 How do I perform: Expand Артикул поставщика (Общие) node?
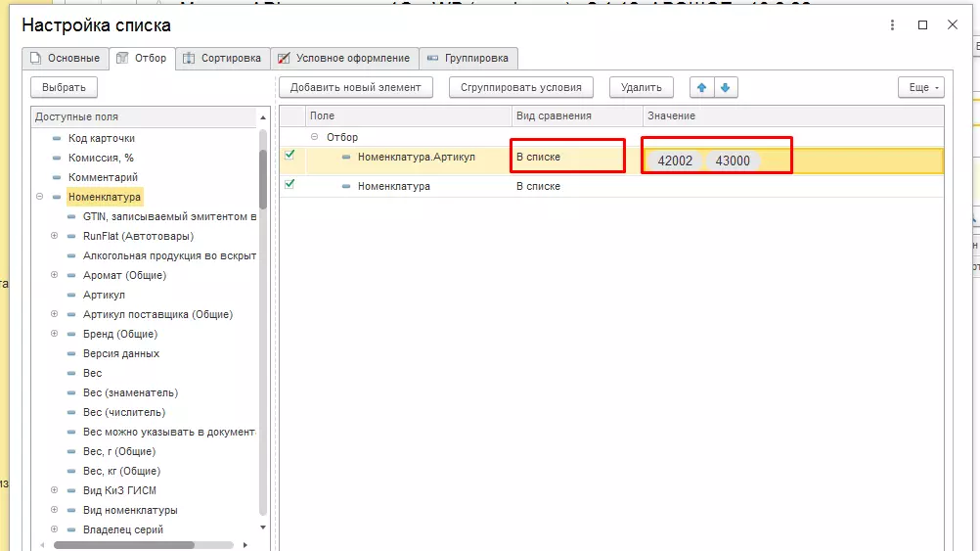tap(55, 314)
